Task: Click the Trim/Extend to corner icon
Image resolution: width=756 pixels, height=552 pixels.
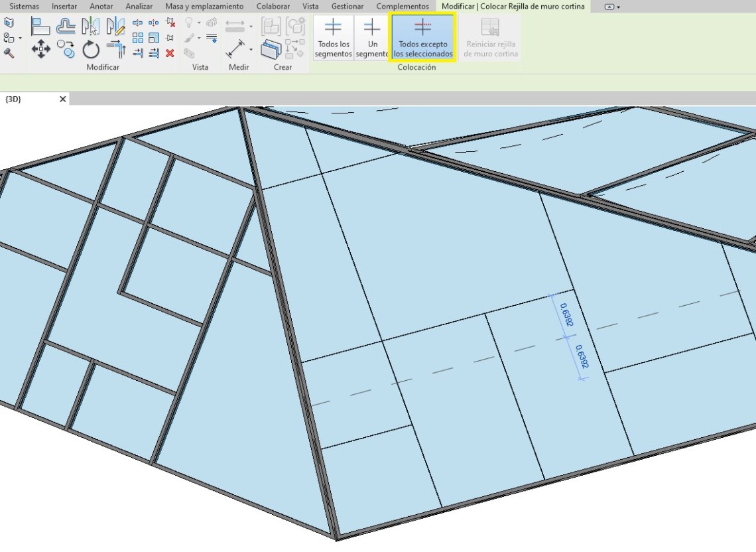Action: point(115,48)
